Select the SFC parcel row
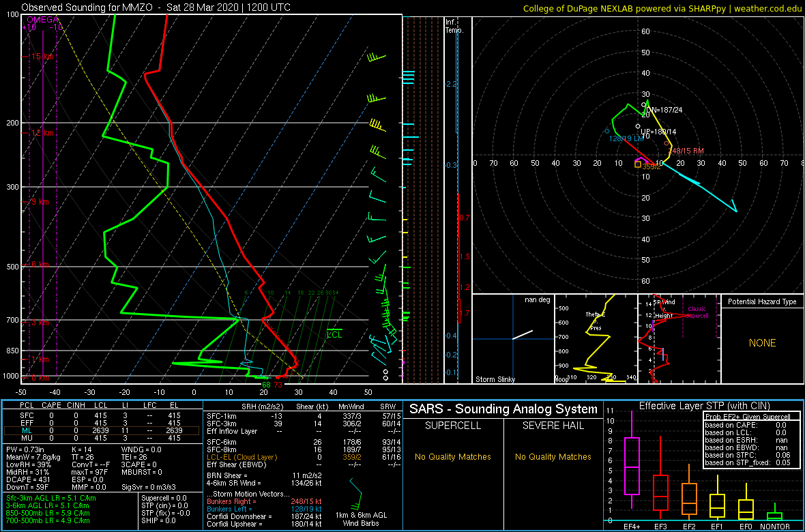Image resolution: width=805 pixels, height=532 pixels. pyautogui.click(x=101, y=416)
